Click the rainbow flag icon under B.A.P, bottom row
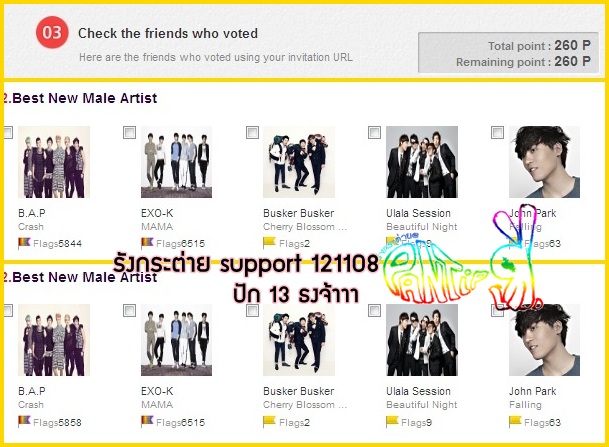The image size is (609, 447). pyautogui.click(x=24, y=421)
